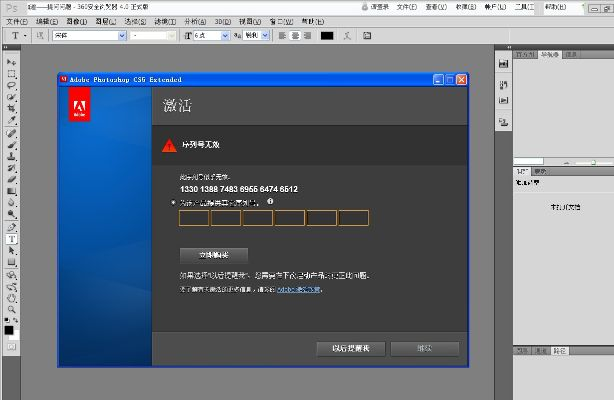614x400 pixels.
Task: Click the black text color swatch
Action: click(326, 35)
